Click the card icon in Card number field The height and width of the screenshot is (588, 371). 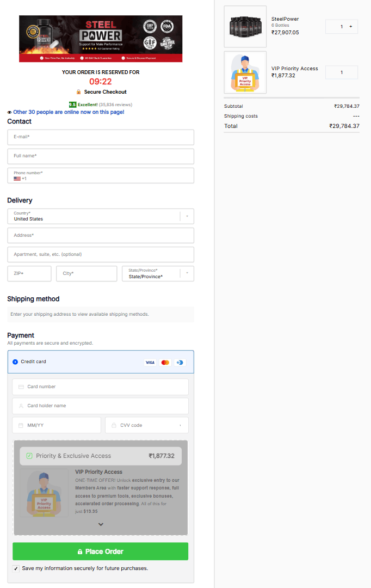click(x=21, y=387)
